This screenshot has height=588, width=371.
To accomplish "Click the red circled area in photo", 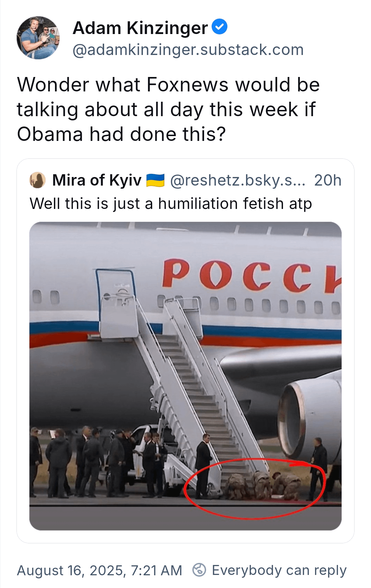I will [255, 488].
